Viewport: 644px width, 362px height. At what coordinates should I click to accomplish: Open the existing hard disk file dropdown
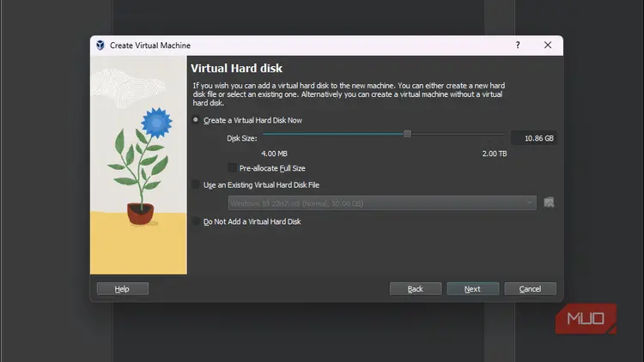(x=382, y=203)
